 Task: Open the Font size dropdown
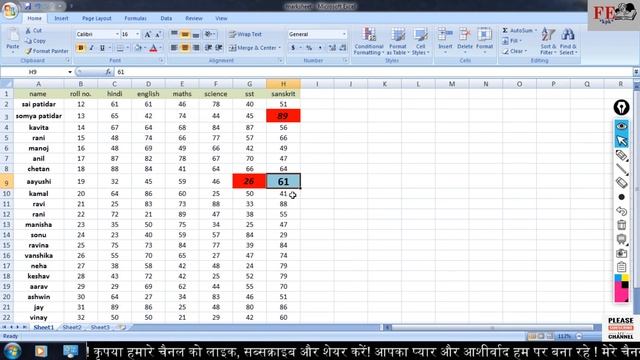(138, 34)
